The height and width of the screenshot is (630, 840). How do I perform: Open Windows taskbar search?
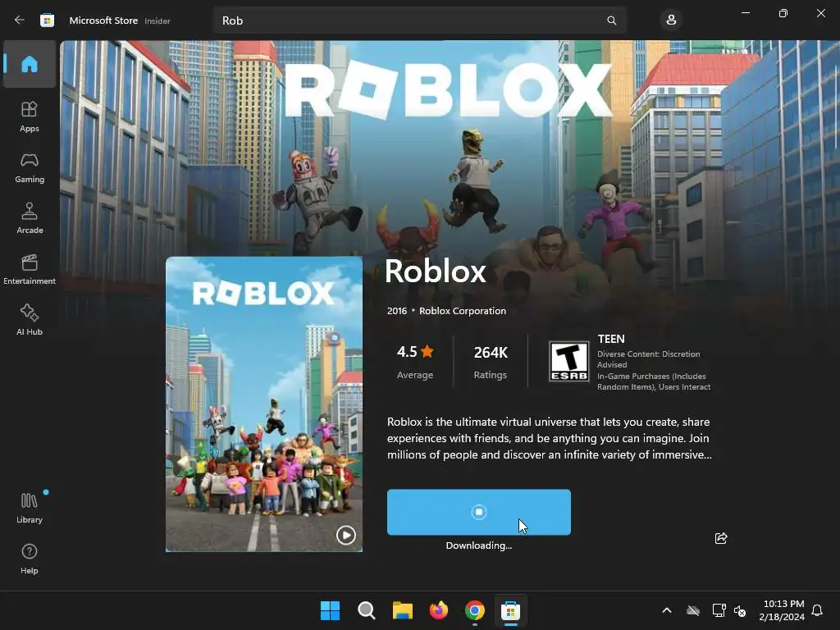tap(367, 610)
